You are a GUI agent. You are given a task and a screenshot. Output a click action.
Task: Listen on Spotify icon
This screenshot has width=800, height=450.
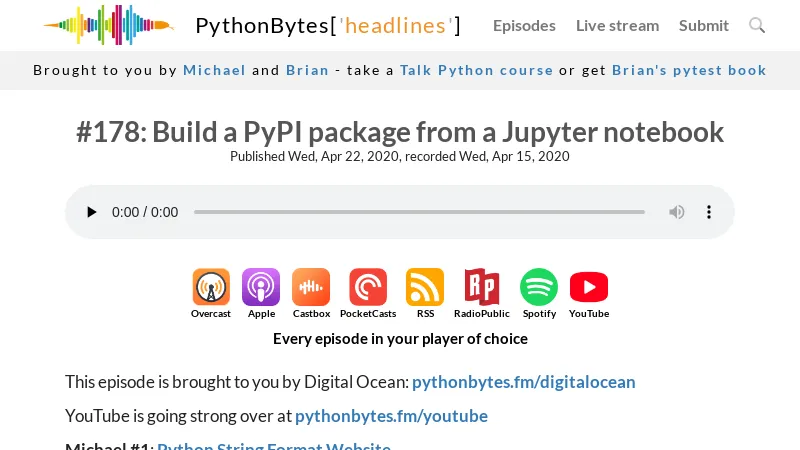tap(539, 288)
